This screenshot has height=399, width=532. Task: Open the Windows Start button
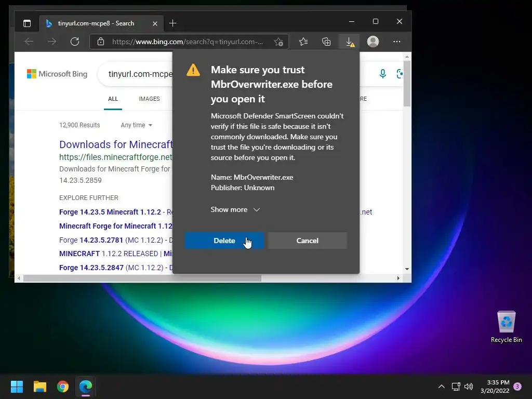point(17,387)
